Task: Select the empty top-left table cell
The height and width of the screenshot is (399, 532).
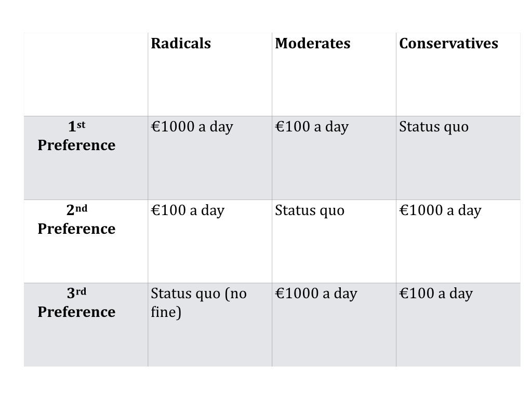Action: [x=86, y=74]
